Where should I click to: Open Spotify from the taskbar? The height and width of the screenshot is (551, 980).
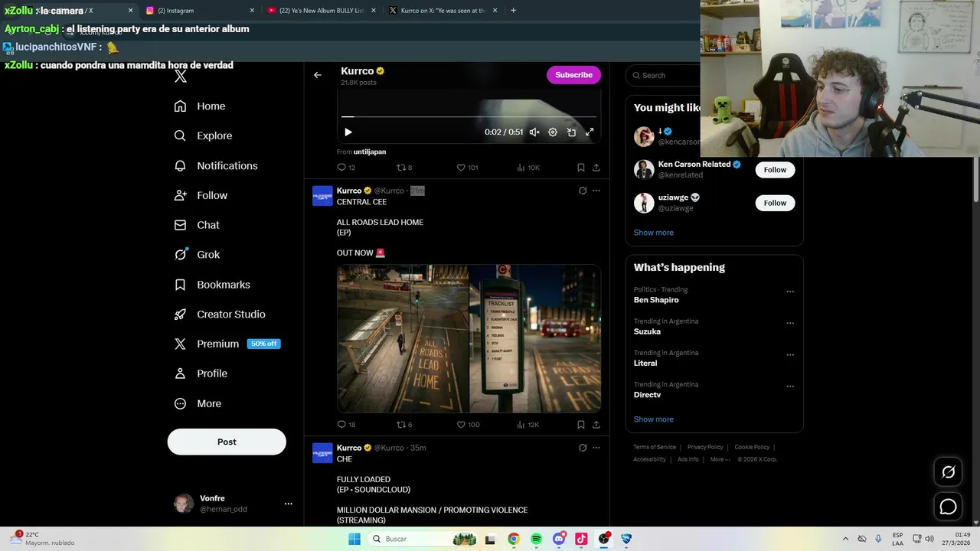pyautogui.click(x=536, y=539)
